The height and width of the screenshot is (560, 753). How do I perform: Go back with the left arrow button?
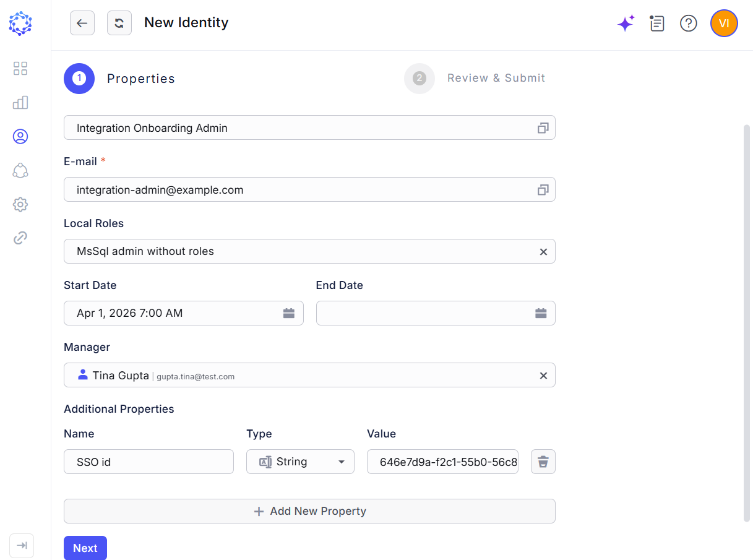(82, 23)
